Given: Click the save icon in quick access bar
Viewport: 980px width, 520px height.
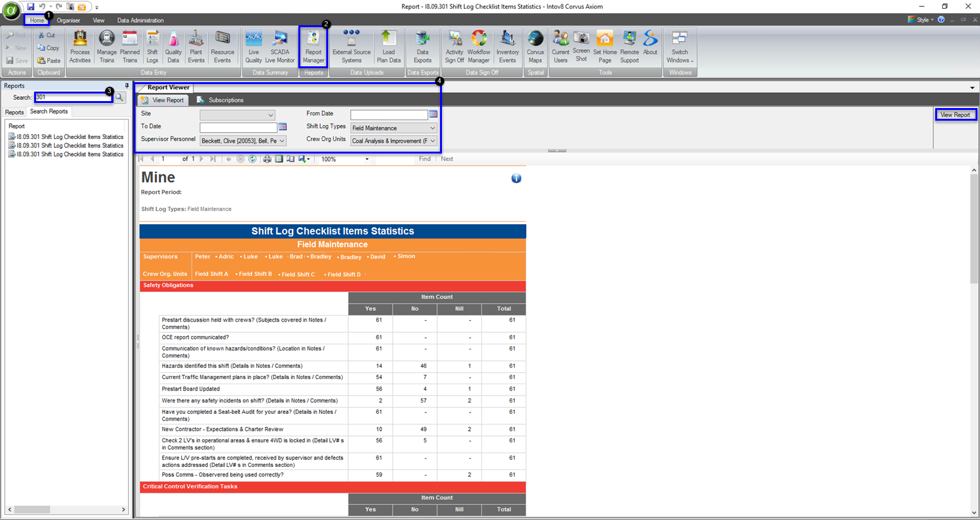Looking at the screenshot, I should pyautogui.click(x=30, y=7).
